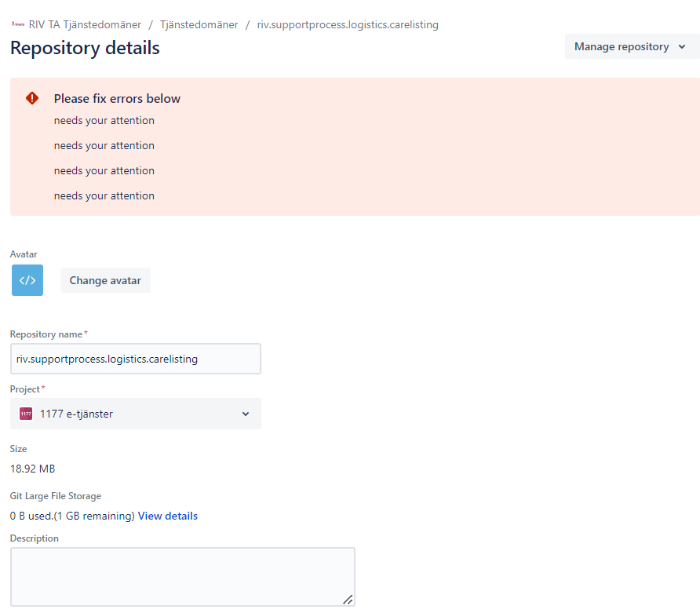Screen dimensions: 700x613
Task: Click the '0 B used.(1 GB remaining)' text
Action: pos(72,516)
